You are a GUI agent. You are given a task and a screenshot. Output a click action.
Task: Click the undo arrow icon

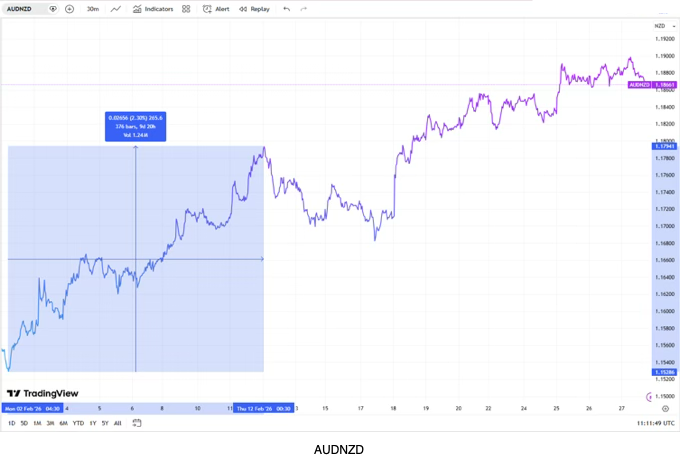pos(287,9)
